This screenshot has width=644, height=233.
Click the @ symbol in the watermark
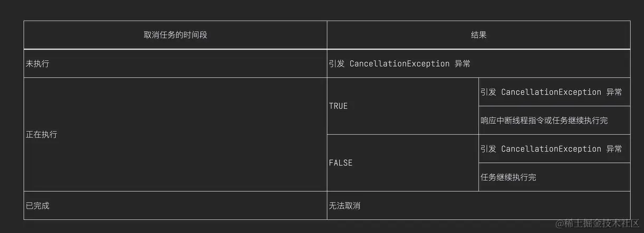pyautogui.click(x=561, y=224)
